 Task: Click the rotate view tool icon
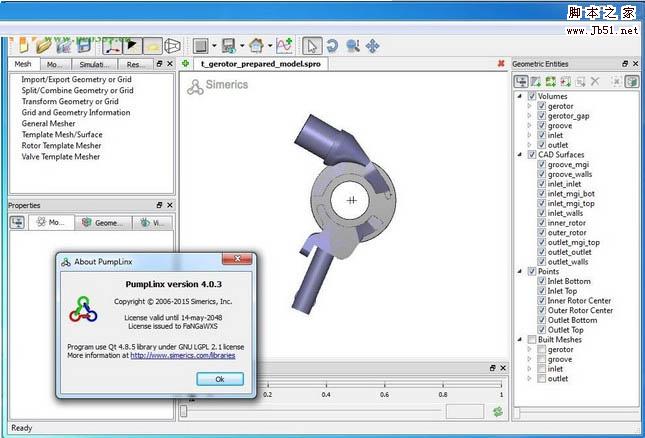(x=332, y=46)
